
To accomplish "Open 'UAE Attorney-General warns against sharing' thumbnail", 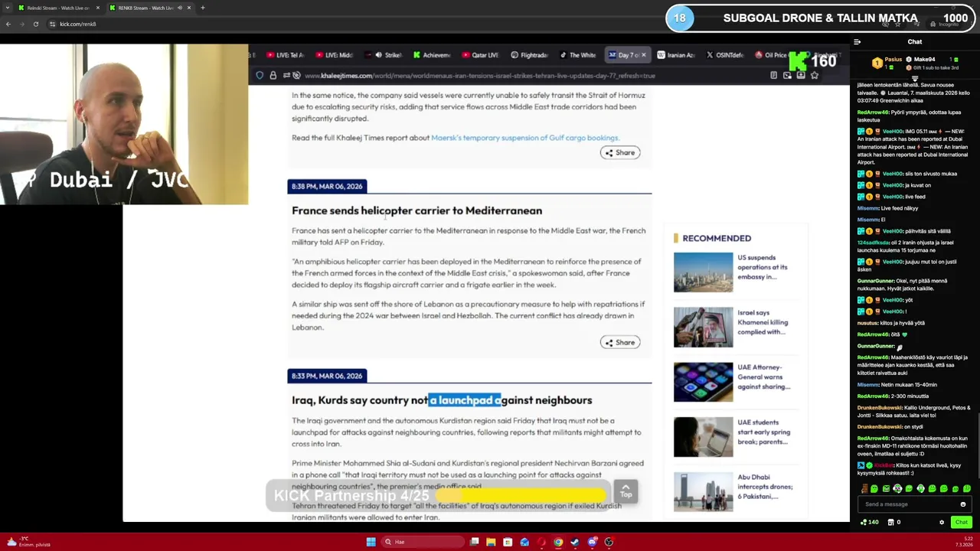I will point(703,382).
